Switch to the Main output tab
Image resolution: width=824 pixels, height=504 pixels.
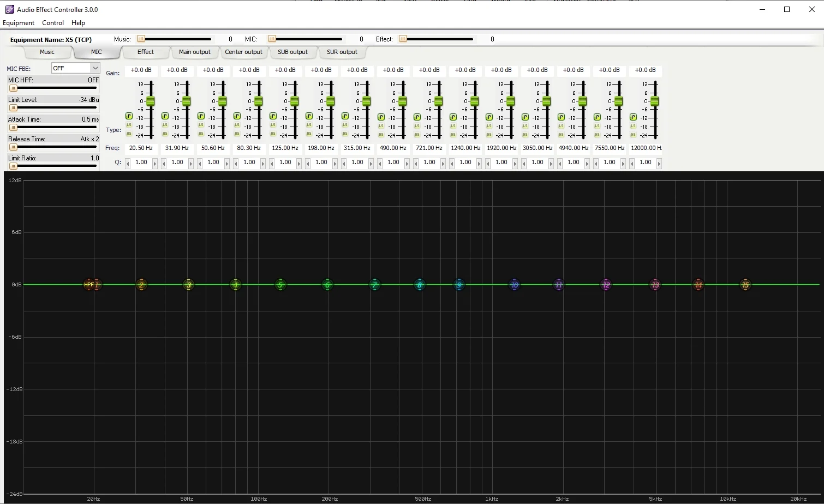[195, 52]
